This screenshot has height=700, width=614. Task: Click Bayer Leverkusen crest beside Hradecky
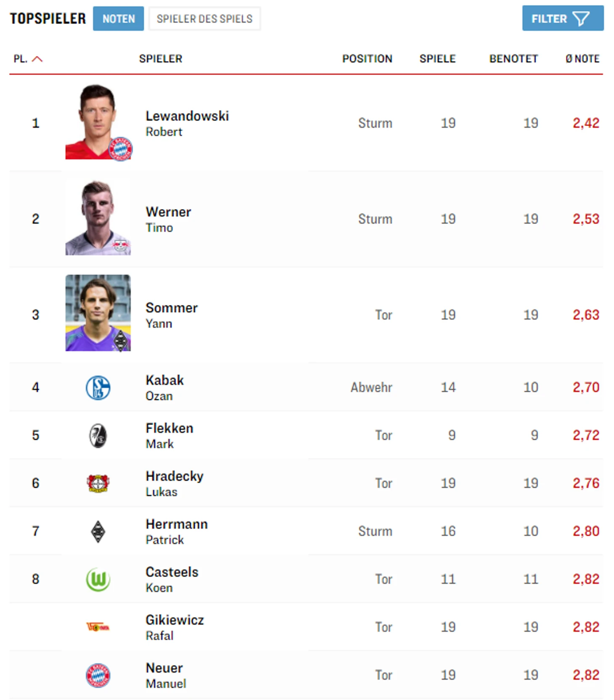98,483
